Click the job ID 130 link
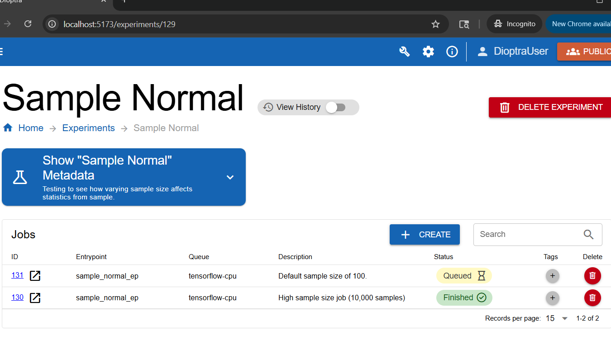Screen dimensions: 611x364 point(17,298)
